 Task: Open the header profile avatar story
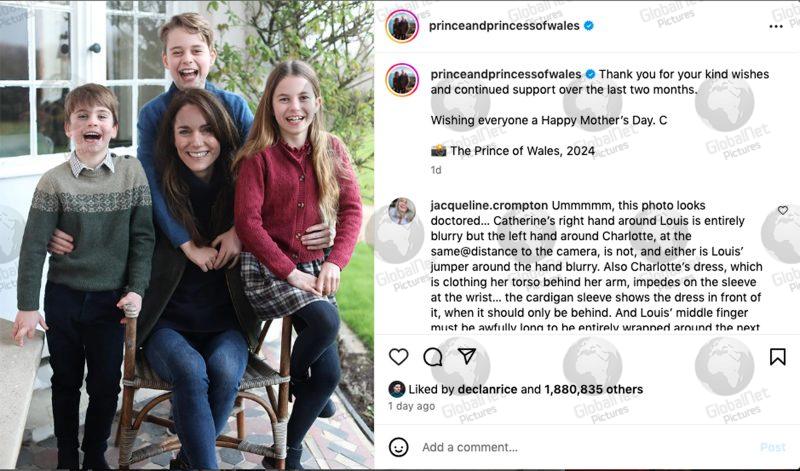403,26
